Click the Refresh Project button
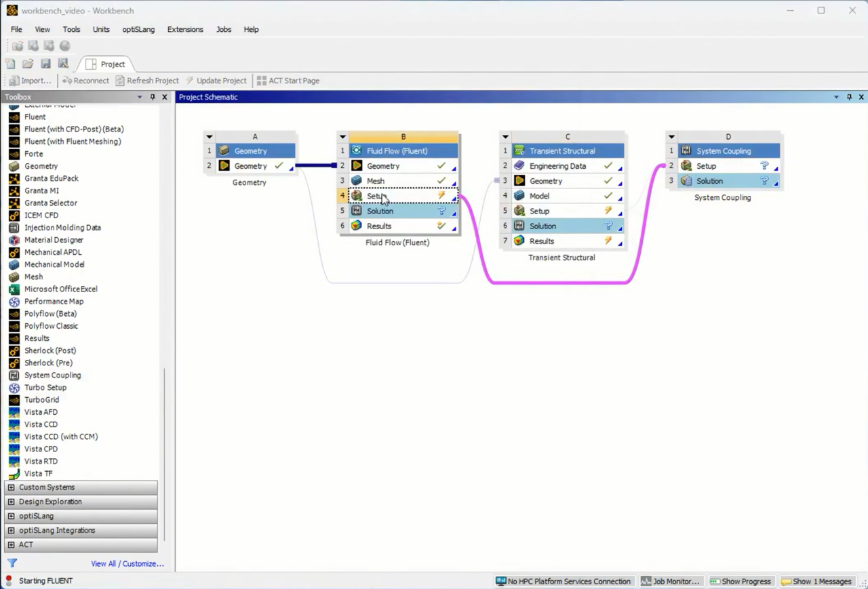The height and width of the screenshot is (589, 868). tap(147, 81)
